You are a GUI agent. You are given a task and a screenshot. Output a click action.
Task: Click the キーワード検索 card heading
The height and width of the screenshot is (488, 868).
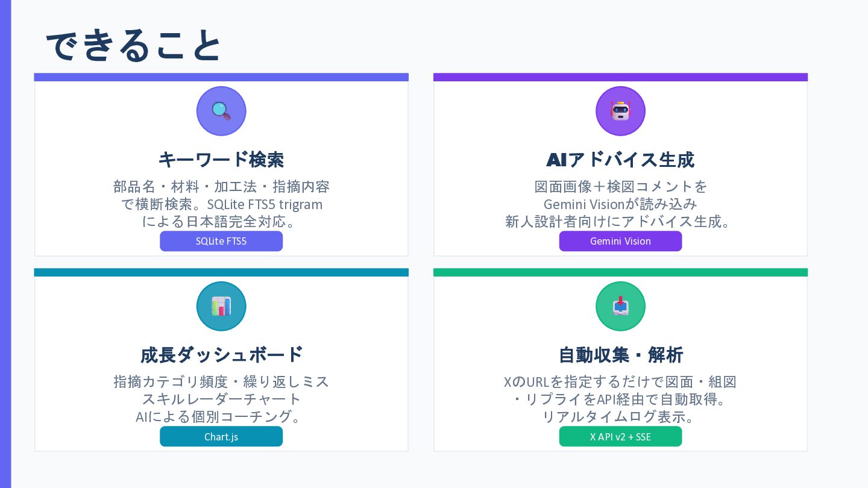tap(221, 160)
